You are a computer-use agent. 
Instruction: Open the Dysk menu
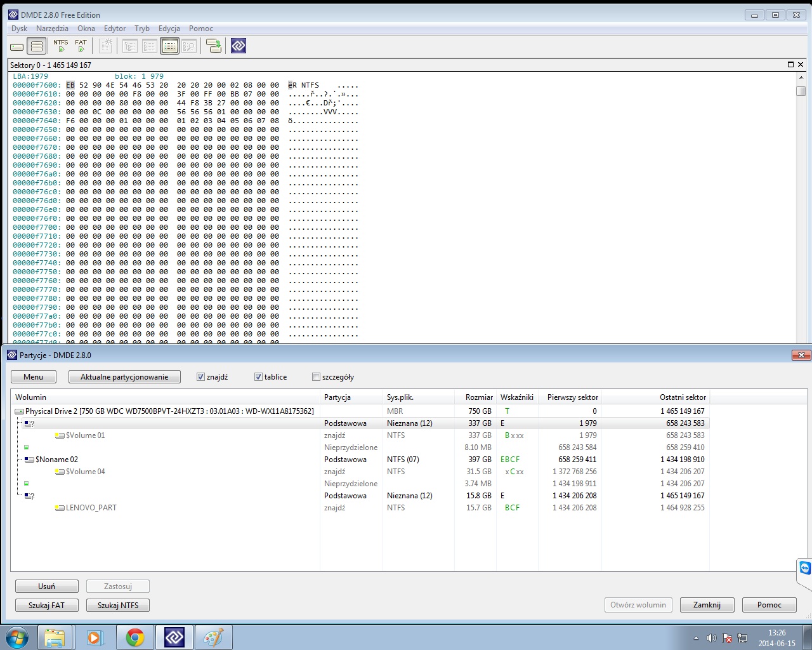click(19, 29)
